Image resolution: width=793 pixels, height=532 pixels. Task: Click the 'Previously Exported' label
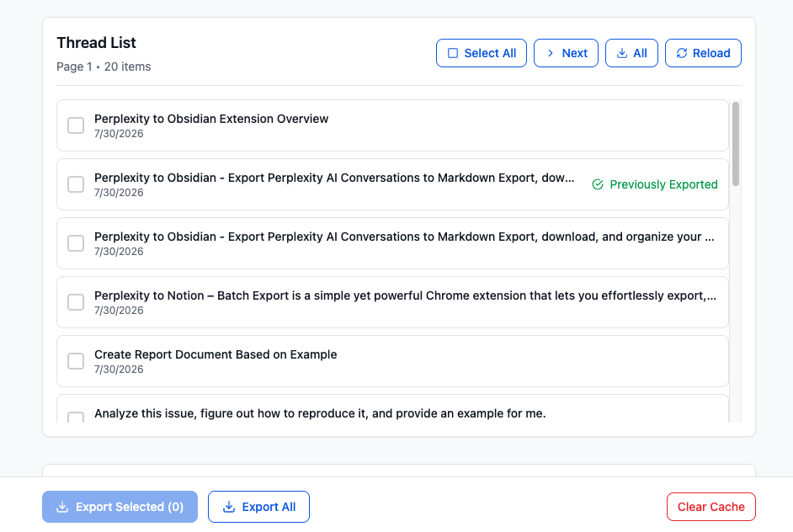pyautogui.click(x=663, y=184)
